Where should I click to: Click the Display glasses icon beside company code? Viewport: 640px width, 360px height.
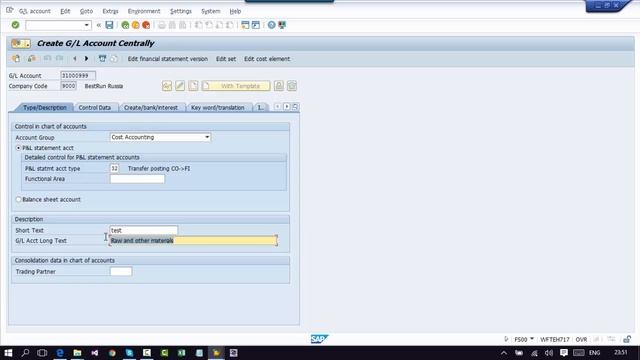click(x=167, y=86)
